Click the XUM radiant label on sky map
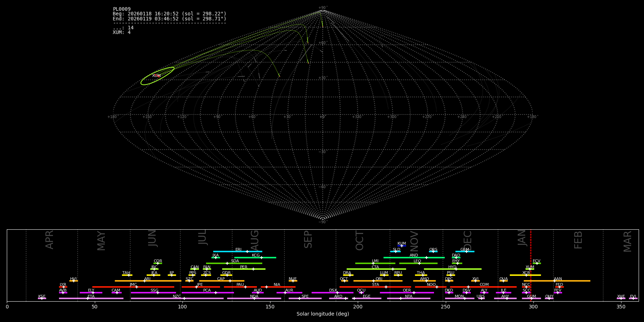644x322 pixels. point(156,75)
